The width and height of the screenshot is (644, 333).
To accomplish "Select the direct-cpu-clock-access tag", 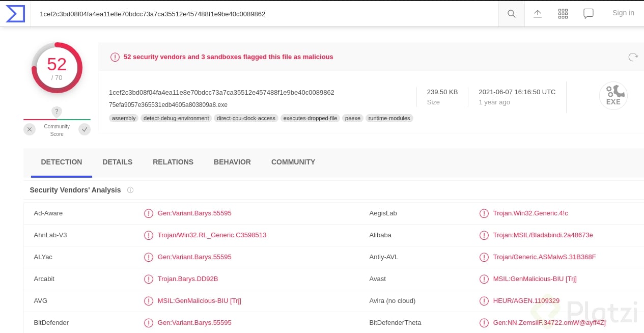I will coord(246,118).
